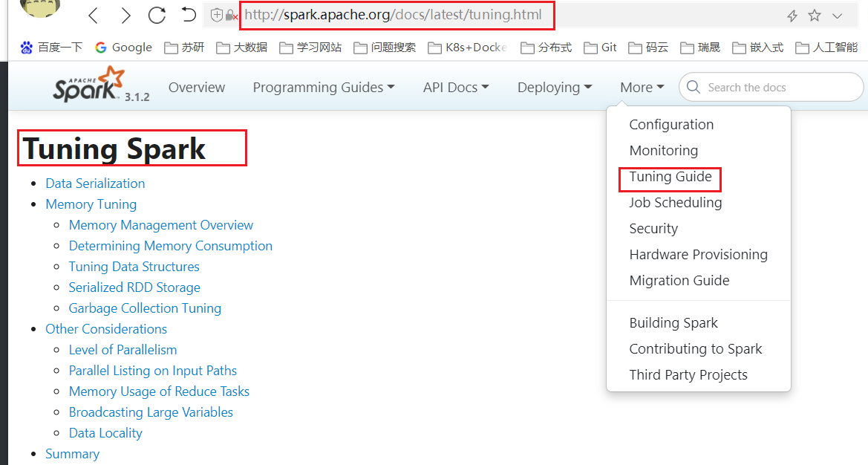The height and width of the screenshot is (465, 868).
Task: Open Garbage Collection Tuning link
Action: coord(145,308)
